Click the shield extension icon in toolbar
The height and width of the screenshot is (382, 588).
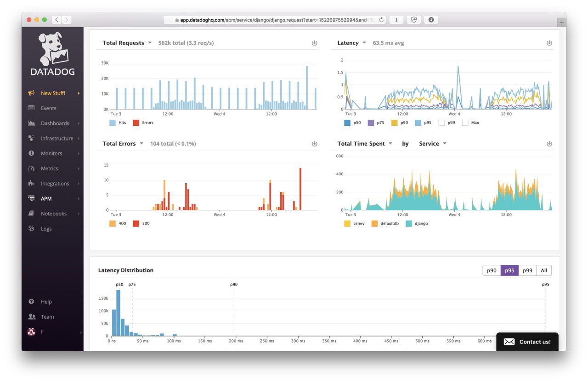413,20
